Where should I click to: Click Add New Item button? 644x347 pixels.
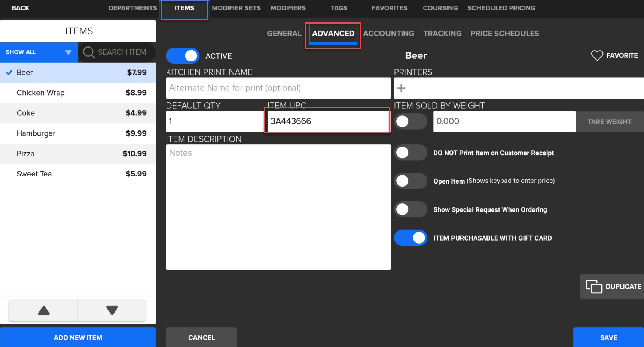[x=78, y=337]
